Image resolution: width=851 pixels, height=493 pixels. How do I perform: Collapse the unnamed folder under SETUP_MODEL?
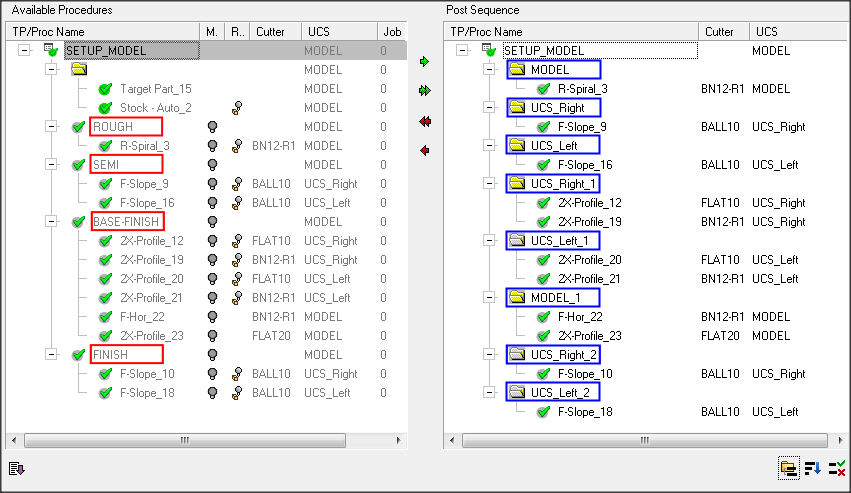point(51,69)
